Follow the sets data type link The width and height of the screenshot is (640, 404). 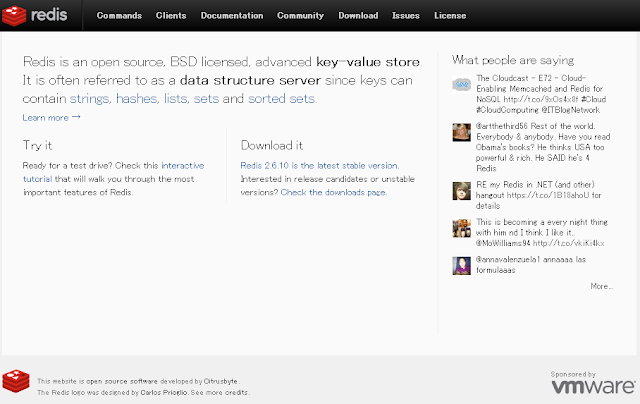tap(206, 99)
